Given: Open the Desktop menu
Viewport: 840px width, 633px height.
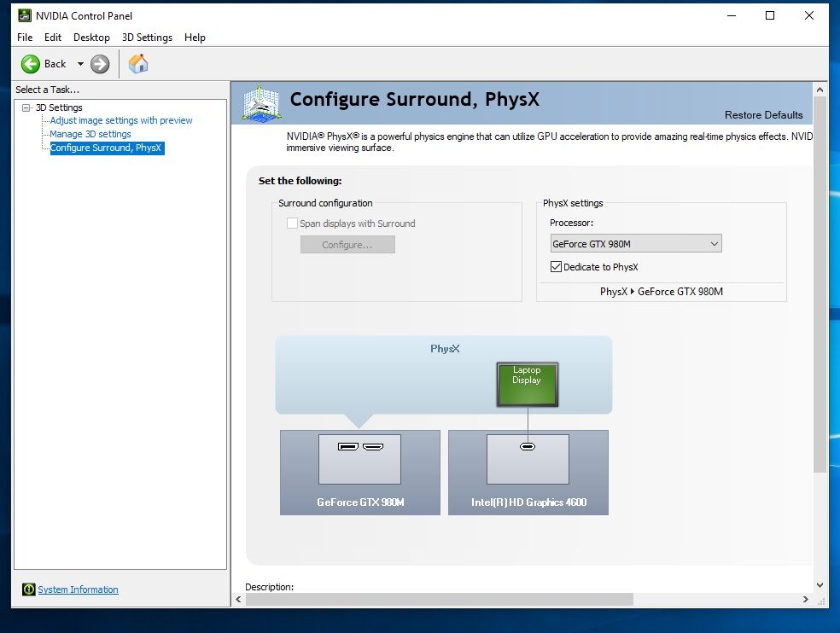Looking at the screenshot, I should tap(91, 38).
